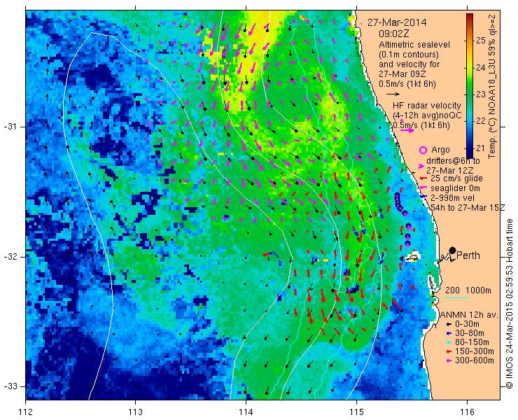Click the -33 latitude axis label
This screenshot has height=420, width=518.
[11, 386]
